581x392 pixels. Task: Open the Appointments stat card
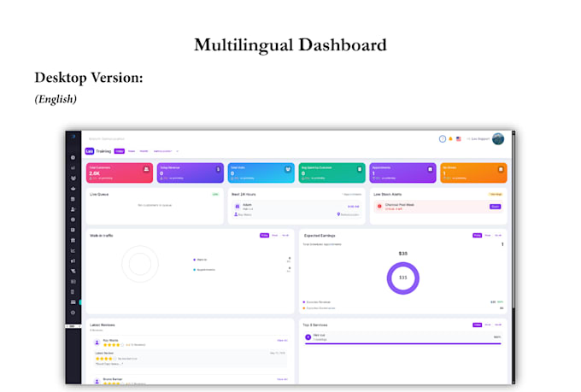click(x=402, y=173)
